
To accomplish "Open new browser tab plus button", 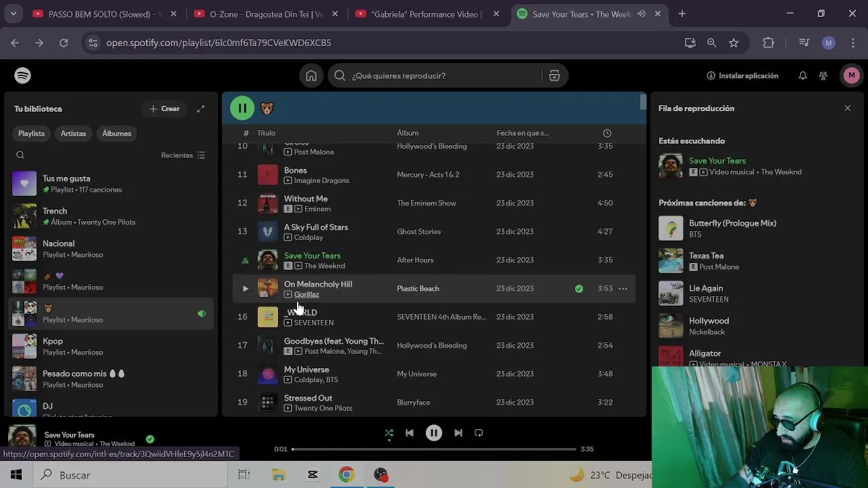I will [x=682, y=14].
